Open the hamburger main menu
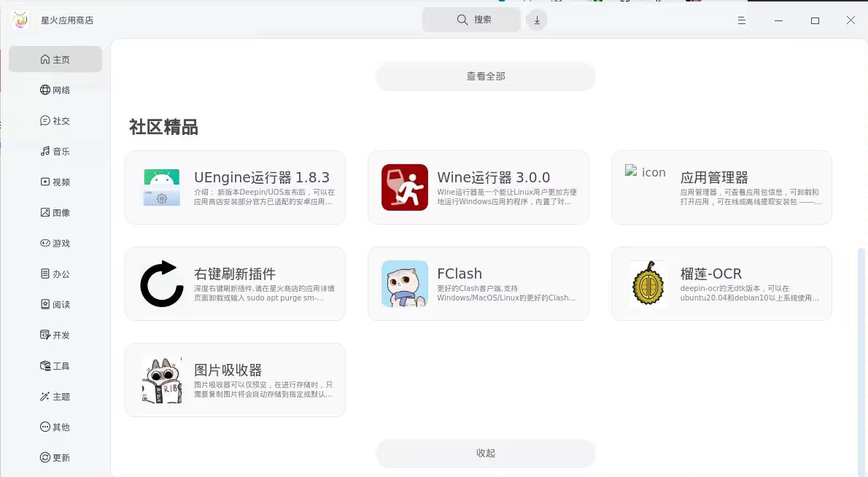The width and height of the screenshot is (868, 477). tap(742, 20)
